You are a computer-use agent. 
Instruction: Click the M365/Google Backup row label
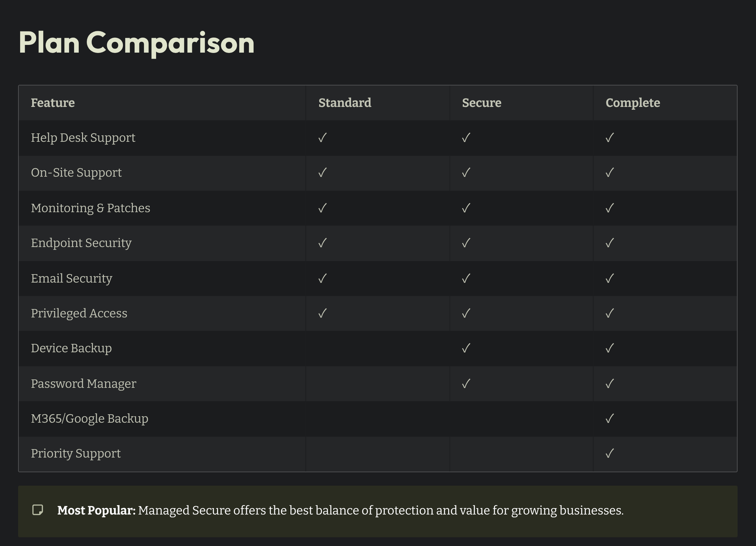pyautogui.click(x=89, y=419)
